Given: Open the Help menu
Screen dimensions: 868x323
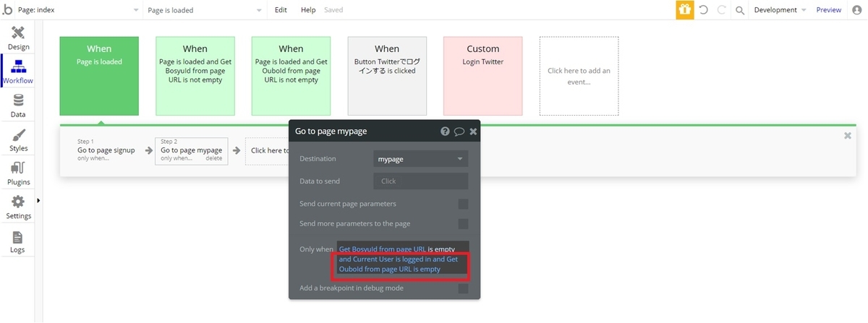Looking at the screenshot, I should (x=308, y=10).
